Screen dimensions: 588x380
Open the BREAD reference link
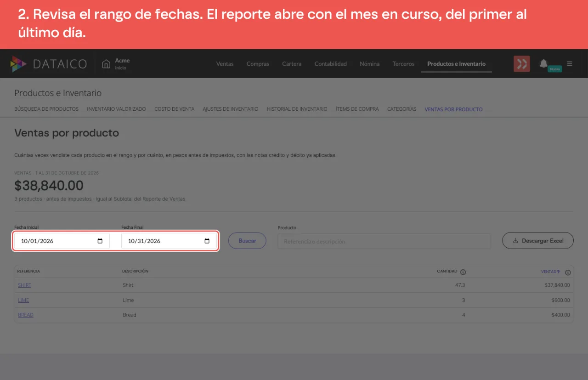[x=26, y=315]
